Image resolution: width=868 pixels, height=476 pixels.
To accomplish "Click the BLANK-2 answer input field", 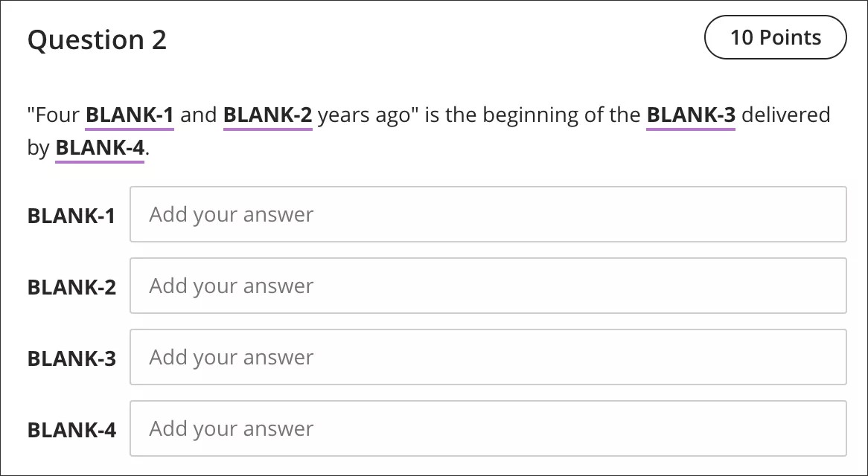I will click(x=488, y=286).
